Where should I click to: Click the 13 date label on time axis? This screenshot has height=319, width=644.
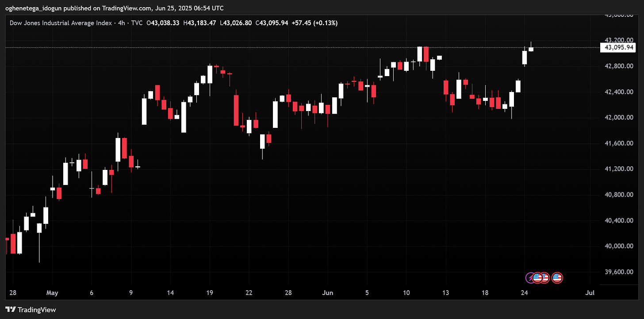[445, 293]
